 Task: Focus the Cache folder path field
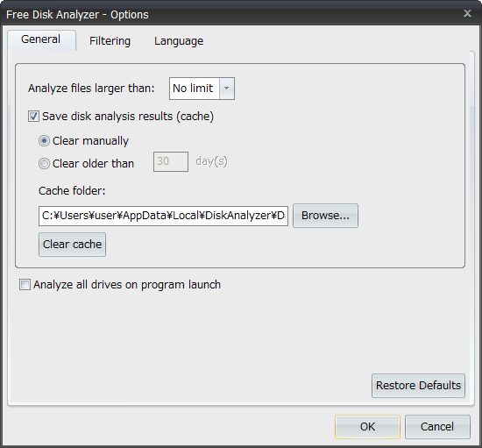pyautogui.click(x=163, y=216)
